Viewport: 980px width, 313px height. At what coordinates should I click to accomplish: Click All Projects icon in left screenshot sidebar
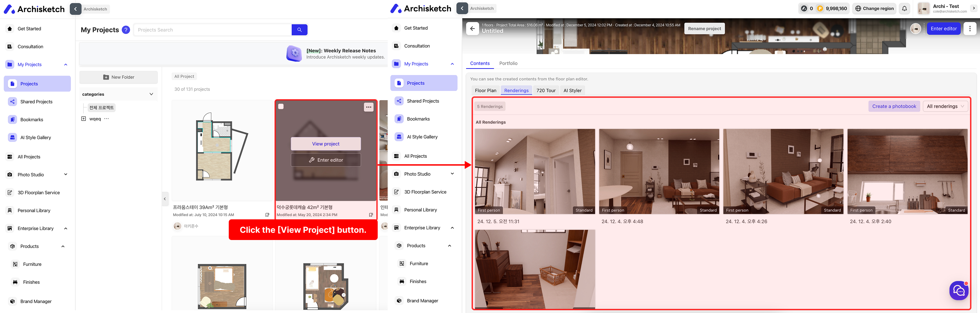click(10, 157)
